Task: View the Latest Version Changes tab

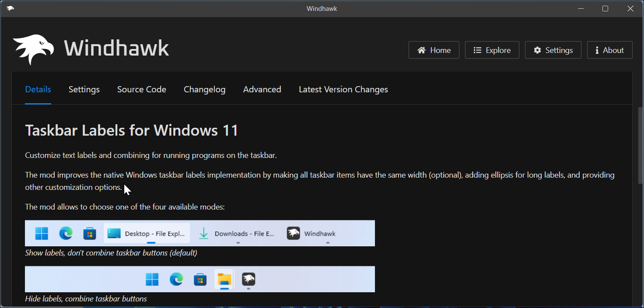Action: click(x=343, y=89)
